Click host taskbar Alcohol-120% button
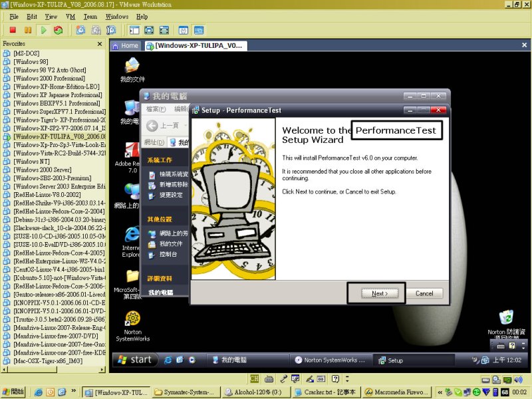 [x=255, y=392]
